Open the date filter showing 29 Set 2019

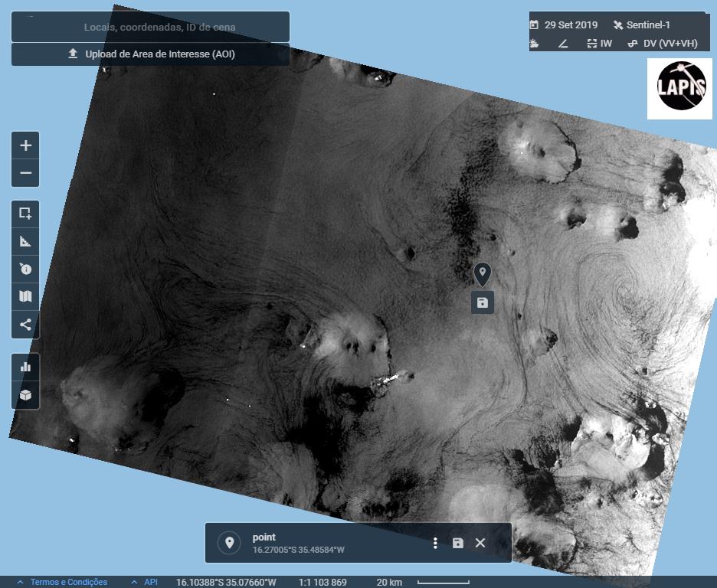[564, 24]
